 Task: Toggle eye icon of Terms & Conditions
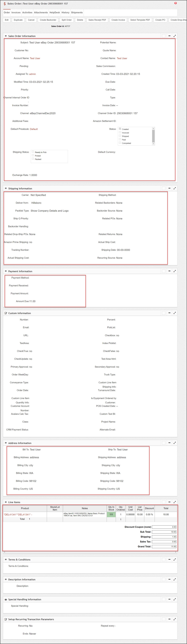[6, 560]
